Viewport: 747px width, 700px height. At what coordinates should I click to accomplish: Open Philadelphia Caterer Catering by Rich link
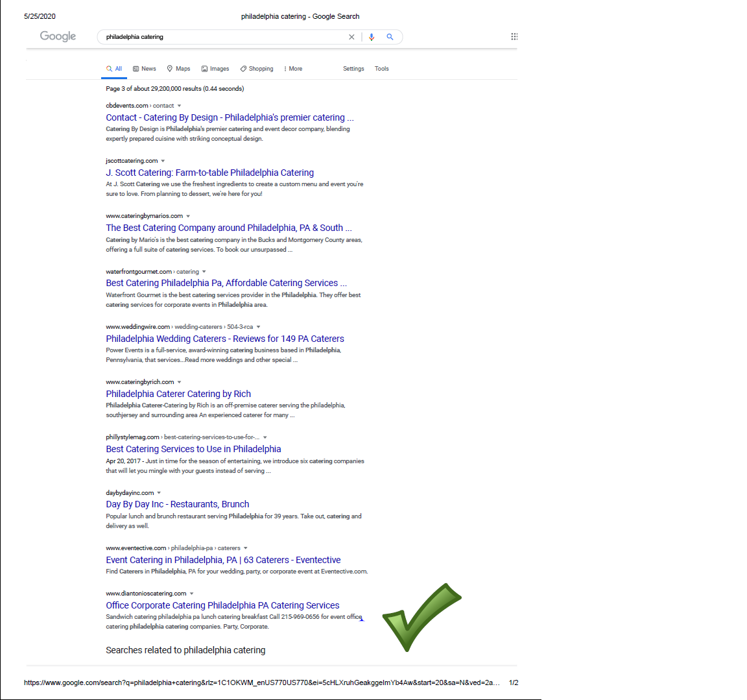coord(178,394)
